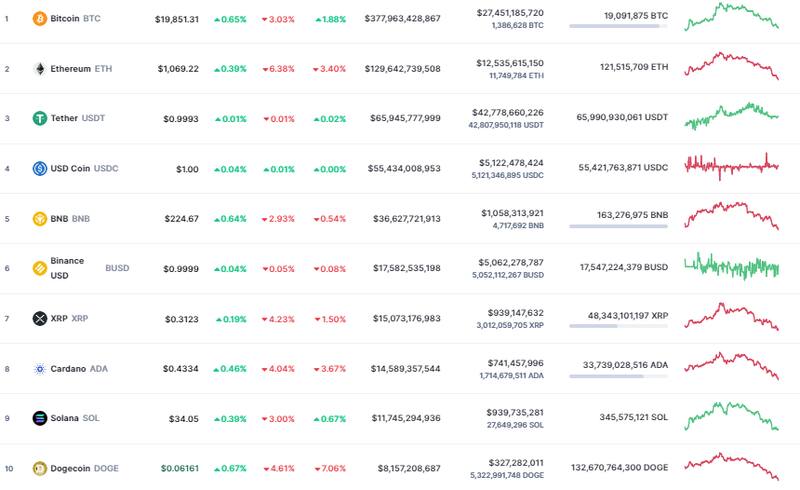Click Bitcoin circulating supply progress bar
Image resolution: width=800 pixels, height=490 pixels.
pyautogui.click(x=618, y=26)
